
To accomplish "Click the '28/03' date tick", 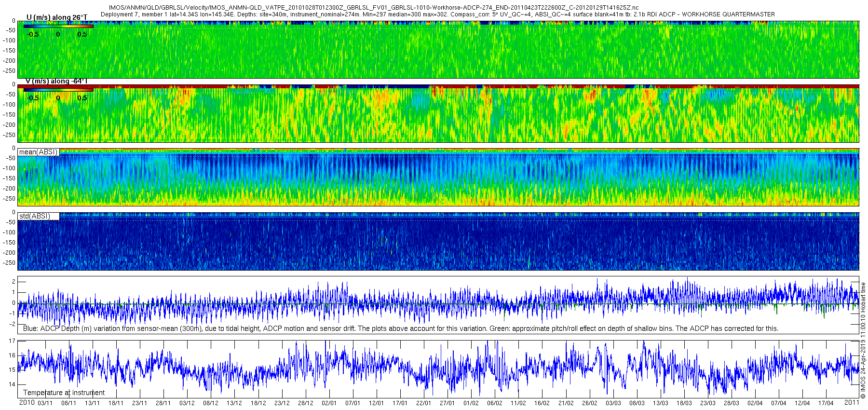I will pos(731,403).
